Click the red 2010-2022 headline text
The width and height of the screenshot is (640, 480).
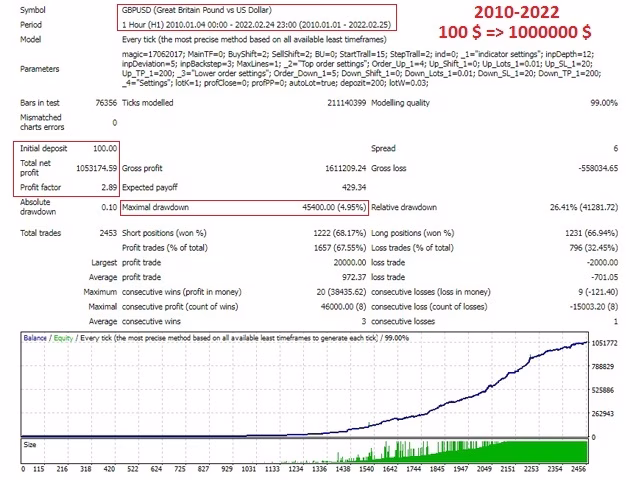(x=516, y=13)
